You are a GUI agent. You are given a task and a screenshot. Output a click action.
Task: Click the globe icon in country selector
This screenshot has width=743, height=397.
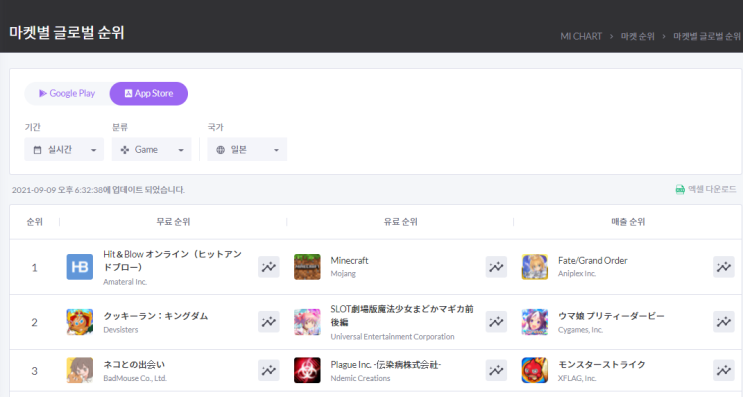pos(220,150)
